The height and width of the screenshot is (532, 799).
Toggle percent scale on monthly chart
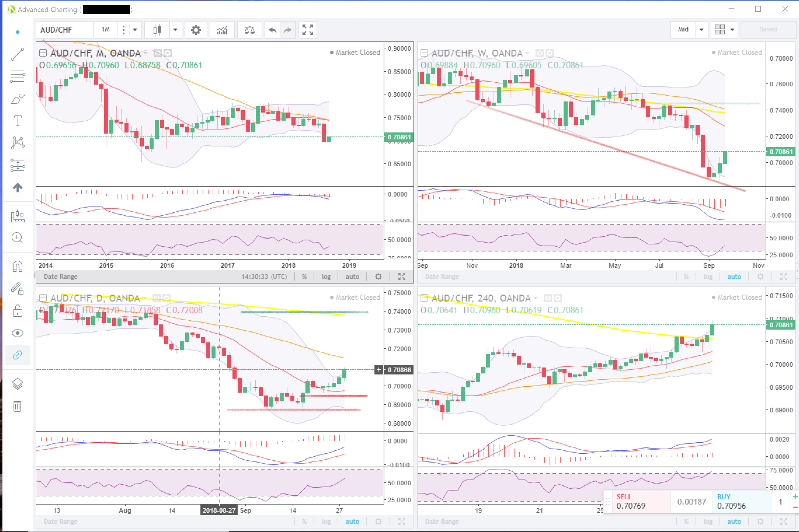click(304, 277)
